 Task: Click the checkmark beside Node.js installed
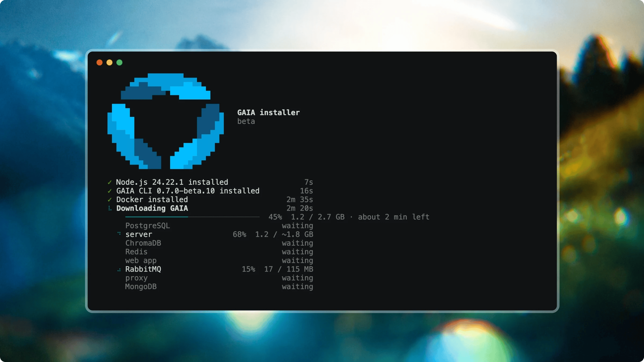109,182
